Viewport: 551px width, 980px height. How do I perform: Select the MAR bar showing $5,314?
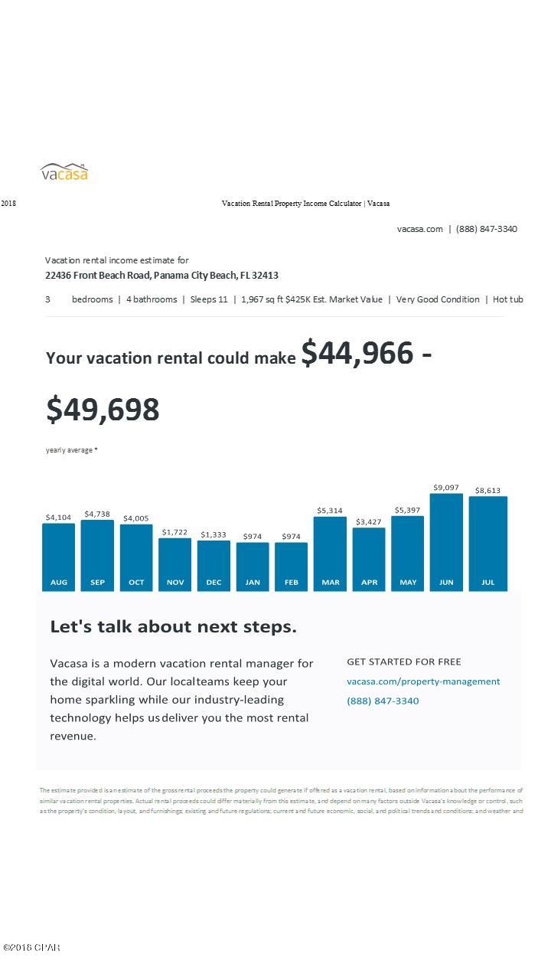[331, 554]
